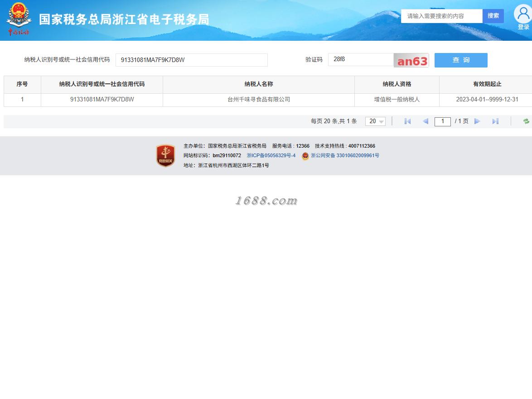Focus the 验证码 verification code field
532x399 pixels.
click(x=361, y=60)
